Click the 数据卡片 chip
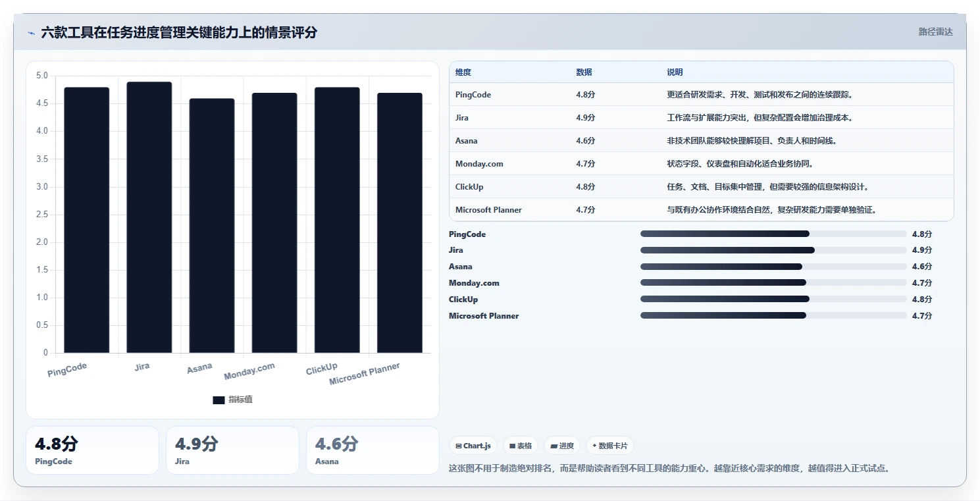 pyautogui.click(x=610, y=446)
